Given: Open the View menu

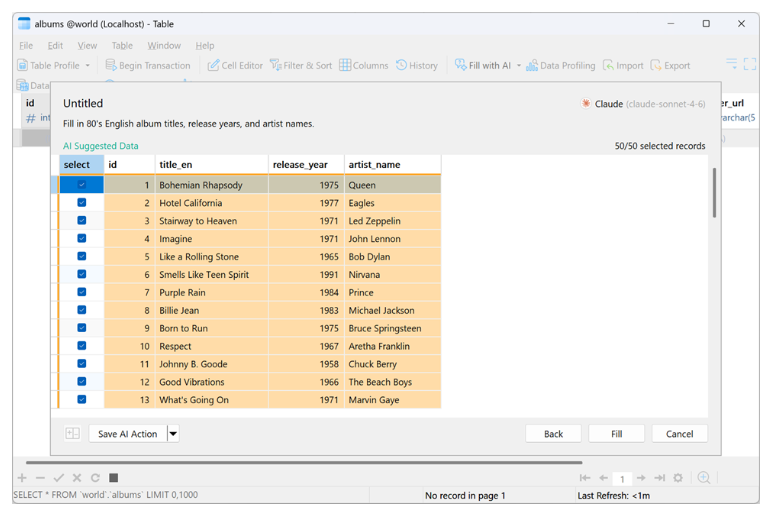Looking at the screenshot, I should [87, 46].
